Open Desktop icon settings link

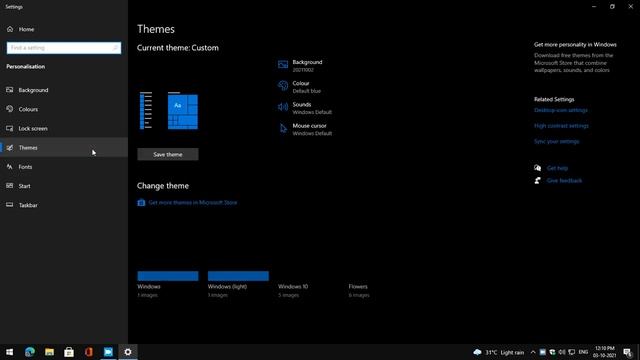[561, 110]
